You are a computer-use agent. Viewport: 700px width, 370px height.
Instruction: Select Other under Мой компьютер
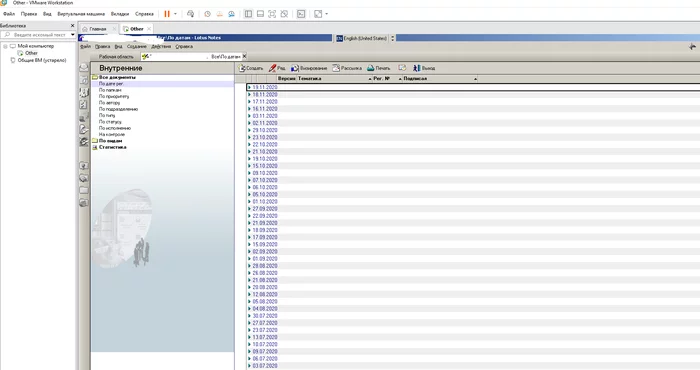pos(31,53)
